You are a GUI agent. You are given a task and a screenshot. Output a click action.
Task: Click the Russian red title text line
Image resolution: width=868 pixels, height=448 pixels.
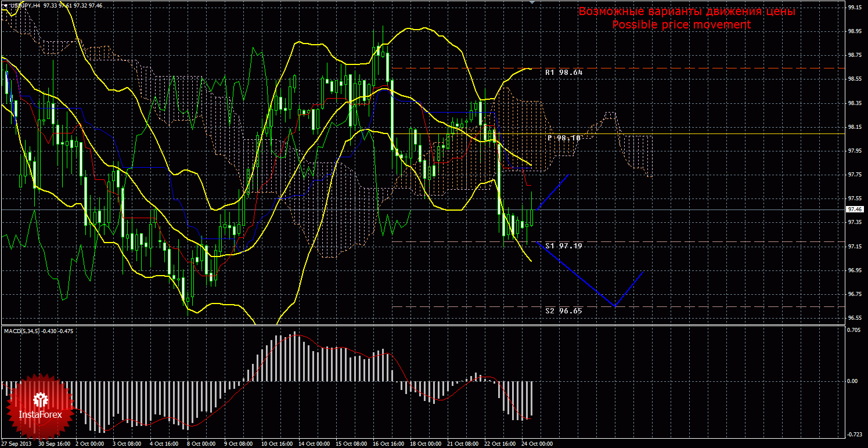tap(686, 12)
